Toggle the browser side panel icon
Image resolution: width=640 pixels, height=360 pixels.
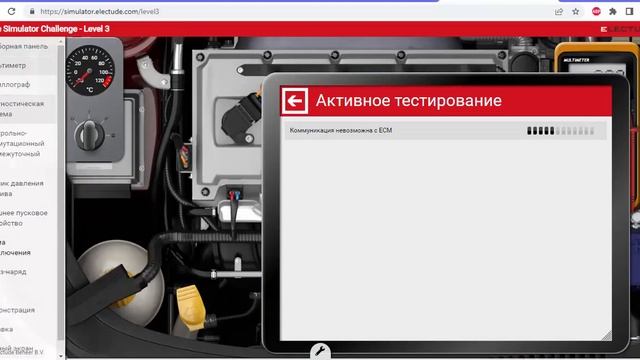(x=629, y=11)
